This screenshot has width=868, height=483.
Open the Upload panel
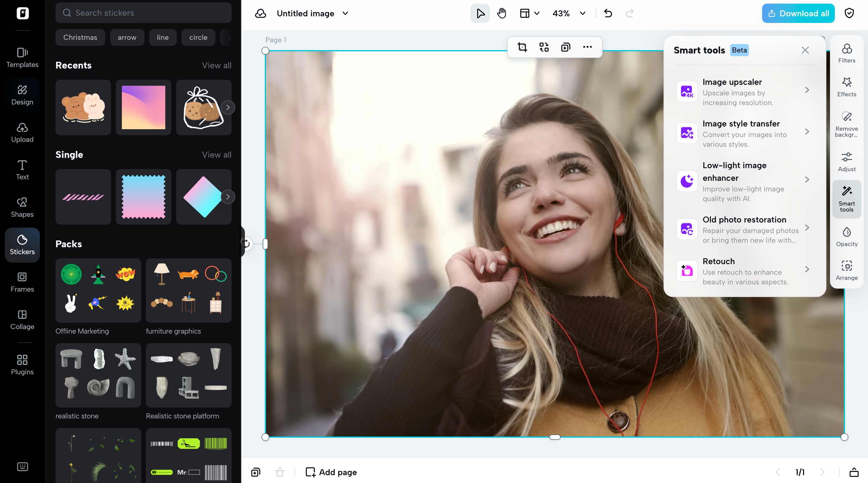[22, 132]
